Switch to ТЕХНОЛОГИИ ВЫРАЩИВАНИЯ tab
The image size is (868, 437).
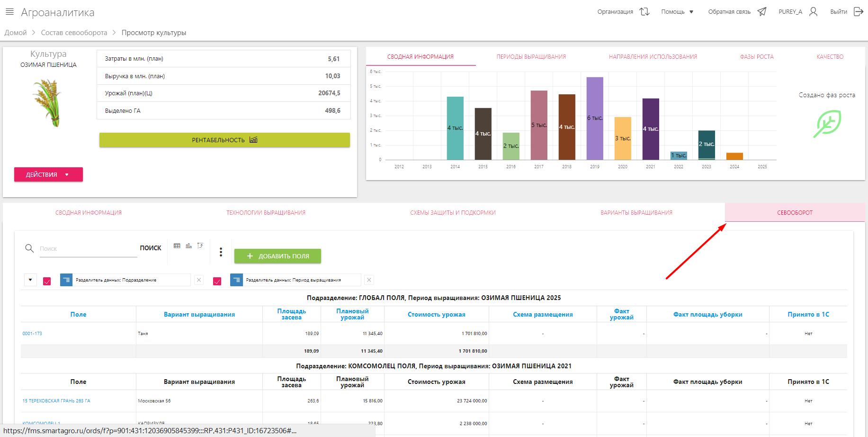(x=266, y=213)
